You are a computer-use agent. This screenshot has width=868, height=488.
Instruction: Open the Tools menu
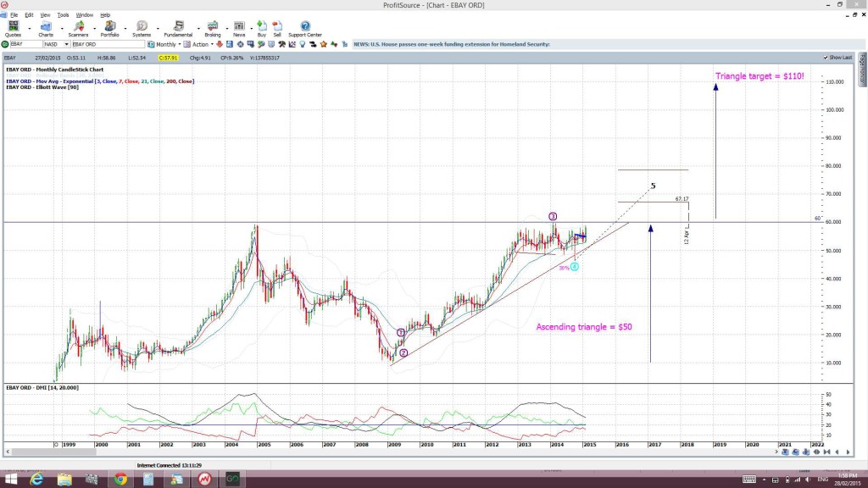[63, 15]
